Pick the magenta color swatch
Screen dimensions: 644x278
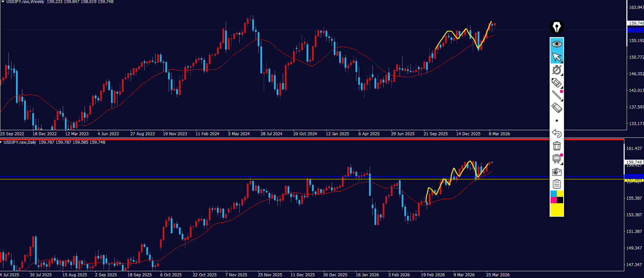553,200
